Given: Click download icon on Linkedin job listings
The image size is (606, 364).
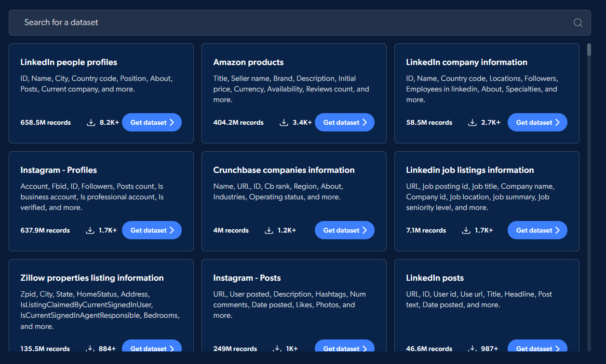Looking at the screenshot, I should pyautogui.click(x=466, y=230).
